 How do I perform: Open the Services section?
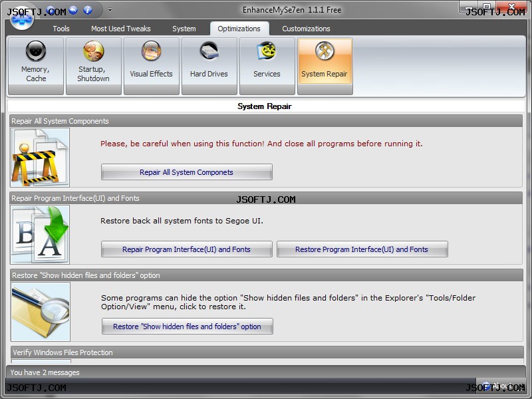coord(267,66)
